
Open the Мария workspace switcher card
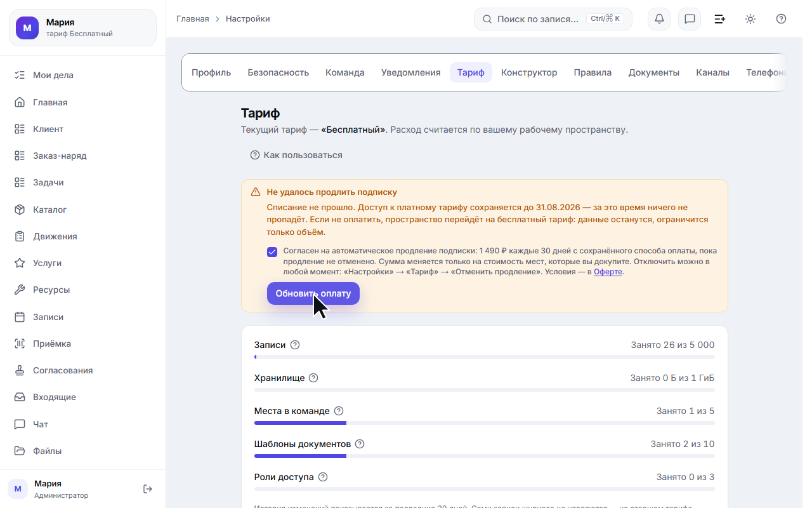click(x=82, y=28)
